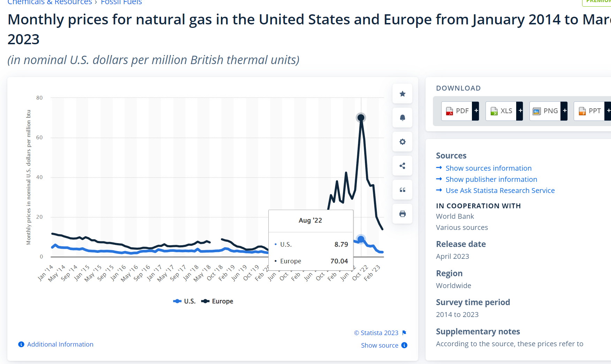Click the quotation mark citation icon
The height and width of the screenshot is (364, 611).
(402, 190)
